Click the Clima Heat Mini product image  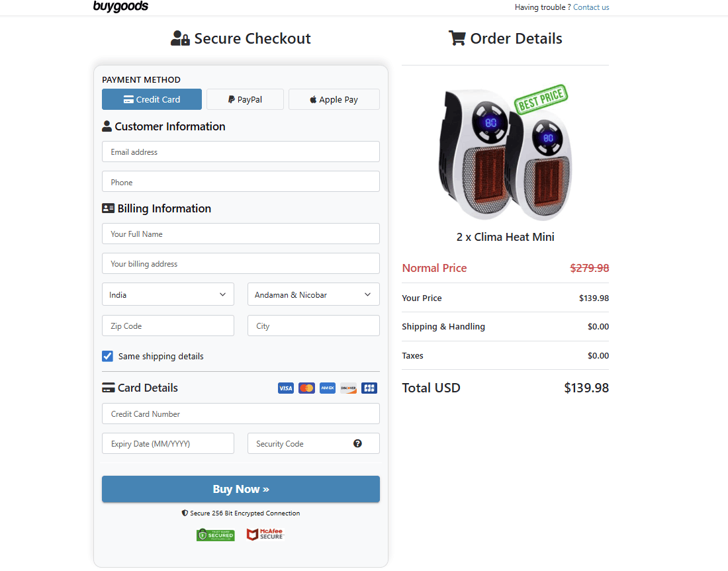(x=505, y=154)
